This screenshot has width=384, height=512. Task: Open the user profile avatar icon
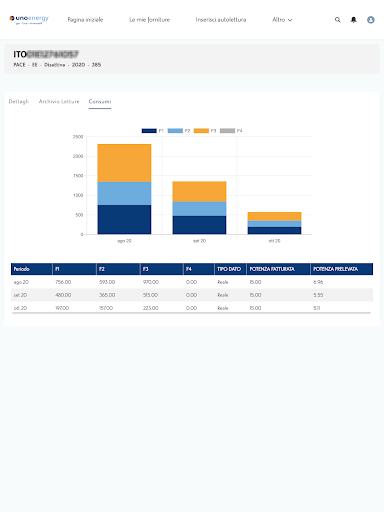[371, 20]
